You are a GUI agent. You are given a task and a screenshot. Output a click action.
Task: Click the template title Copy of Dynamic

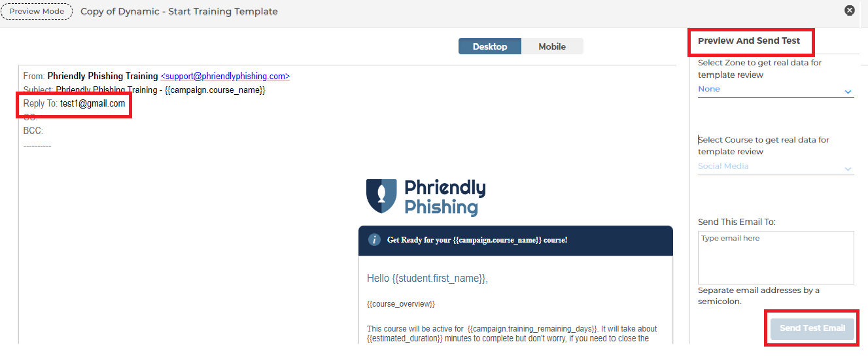179,11
